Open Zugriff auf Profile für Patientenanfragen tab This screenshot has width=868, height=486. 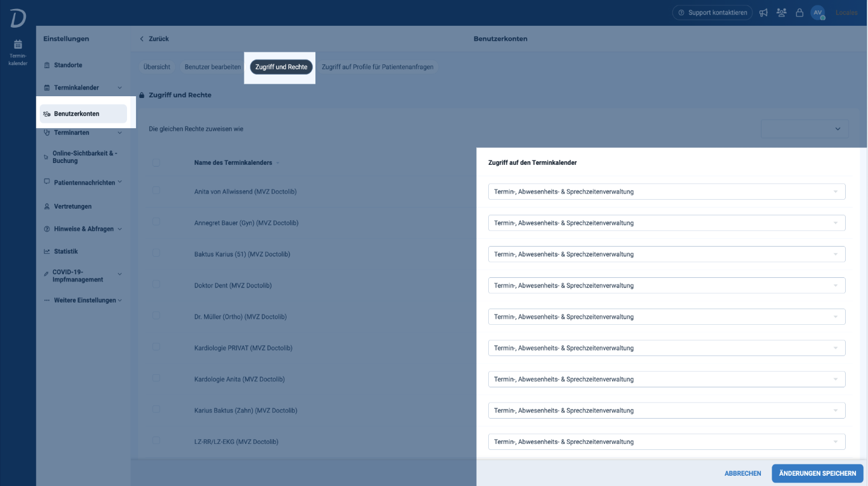(377, 67)
